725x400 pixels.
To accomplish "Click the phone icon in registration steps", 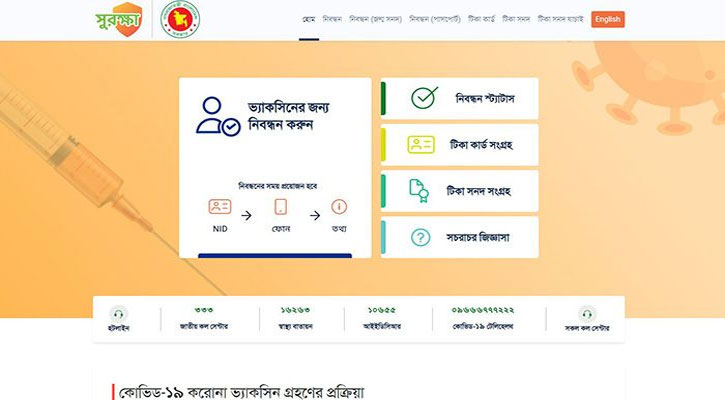I will pos(281,207).
